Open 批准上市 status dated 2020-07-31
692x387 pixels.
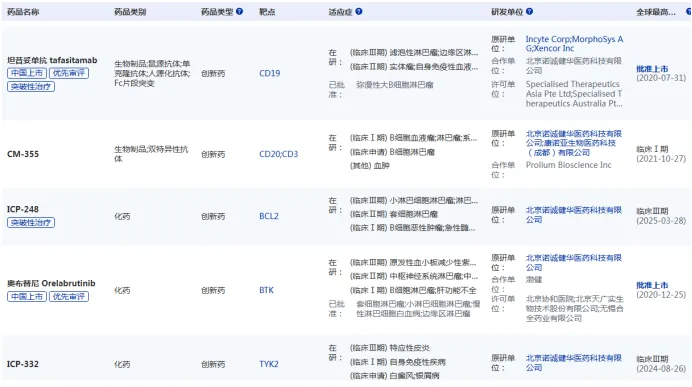coord(652,69)
